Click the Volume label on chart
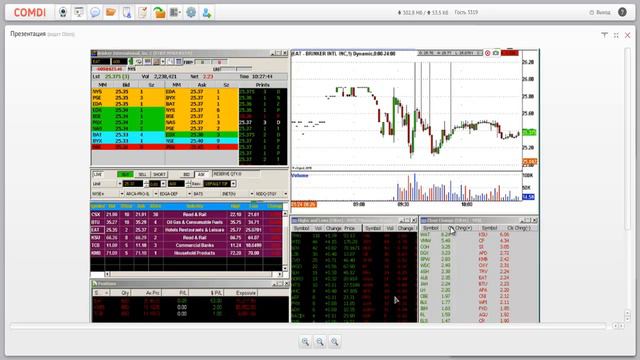 [300, 176]
